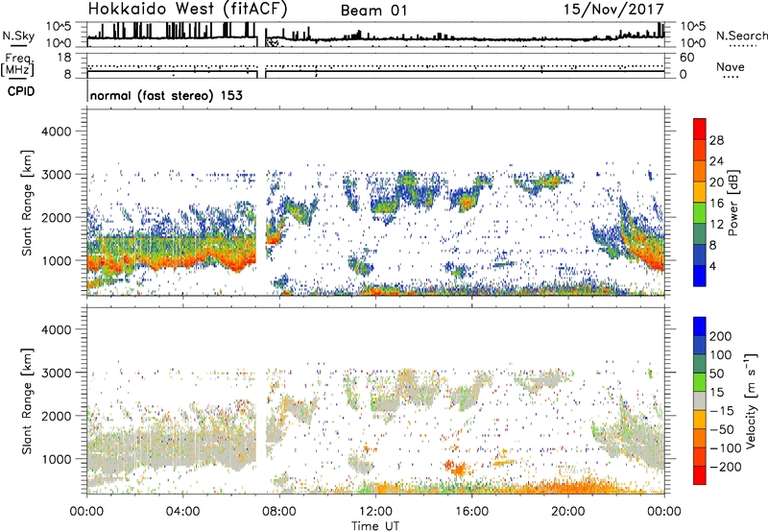768x532 pixels.
Task: Click 'Slant Range [km]' label of velocity panel
Action: [27, 401]
